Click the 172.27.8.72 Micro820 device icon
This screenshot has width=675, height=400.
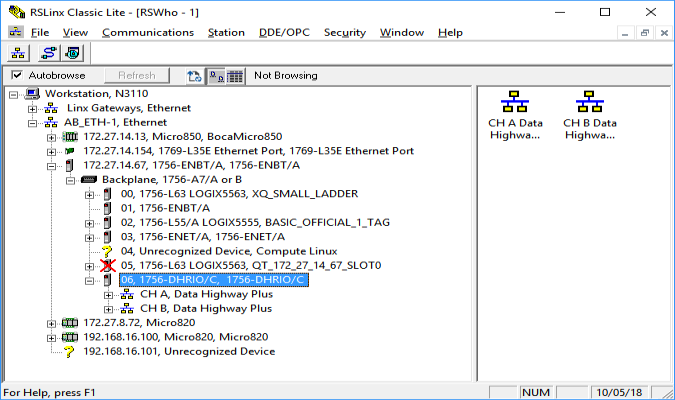point(70,323)
